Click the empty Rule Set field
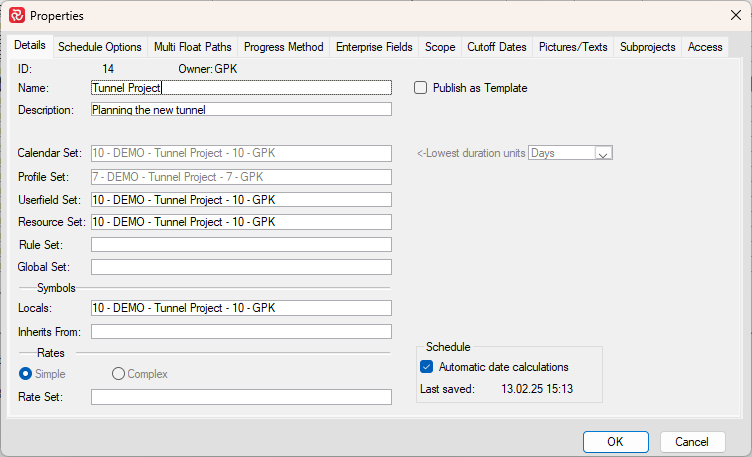The height and width of the screenshot is (457, 752). (241, 245)
